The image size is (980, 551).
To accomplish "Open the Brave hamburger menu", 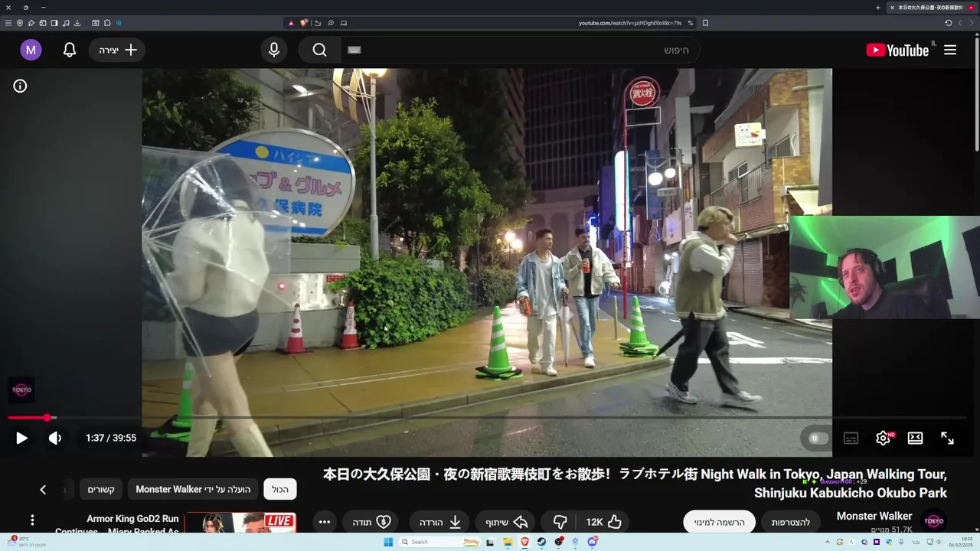I will (8, 23).
